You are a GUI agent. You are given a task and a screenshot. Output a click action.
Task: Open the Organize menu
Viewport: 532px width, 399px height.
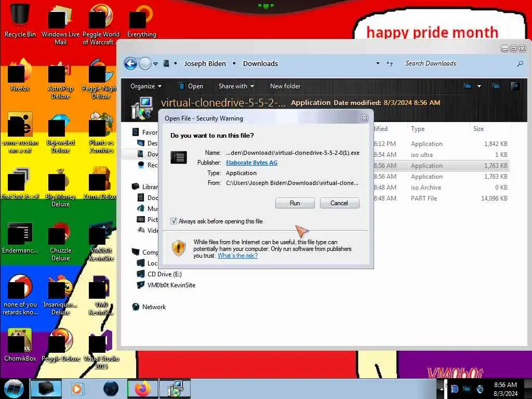pos(146,86)
